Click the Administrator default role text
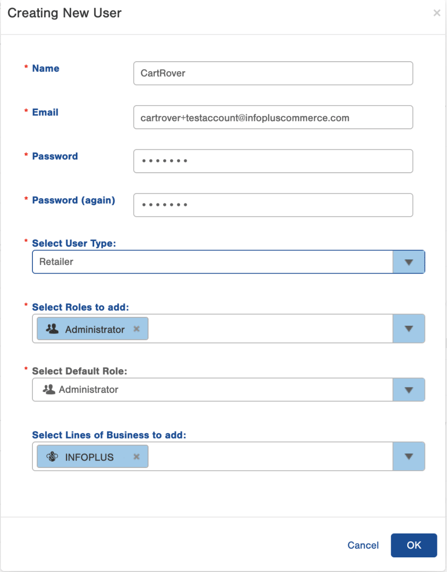The height and width of the screenshot is (572, 447). pos(88,390)
